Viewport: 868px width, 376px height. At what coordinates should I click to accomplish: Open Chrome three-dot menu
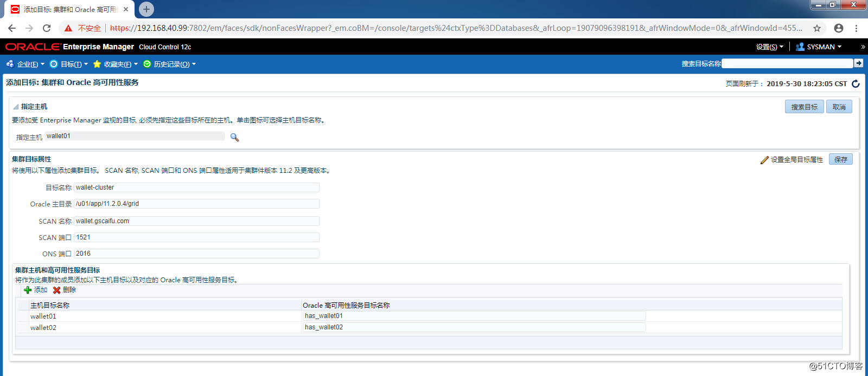pyautogui.click(x=857, y=28)
